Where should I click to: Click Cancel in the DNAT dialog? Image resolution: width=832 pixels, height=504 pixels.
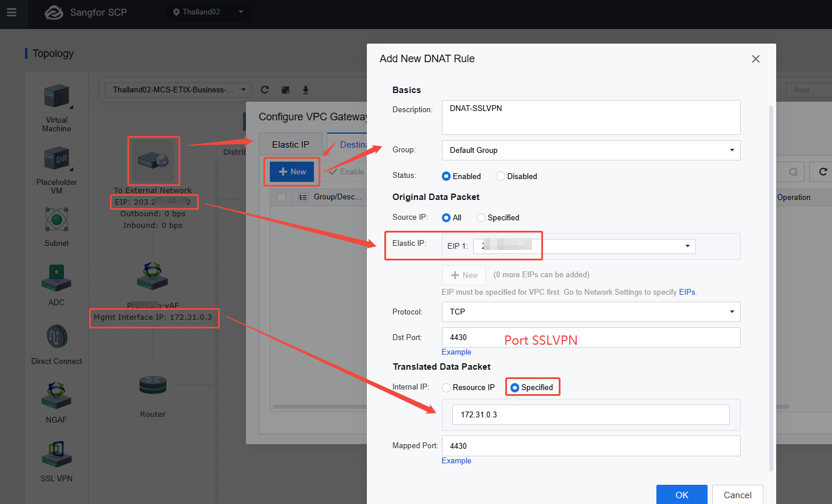click(x=737, y=495)
